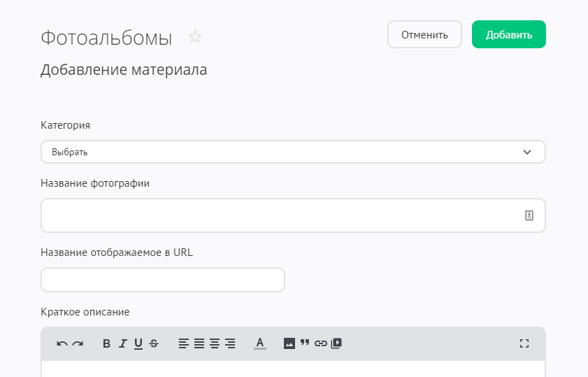Insert a blockquote
Image resolution: width=588 pixels, height=377 pixels.
tap(305, 343)
